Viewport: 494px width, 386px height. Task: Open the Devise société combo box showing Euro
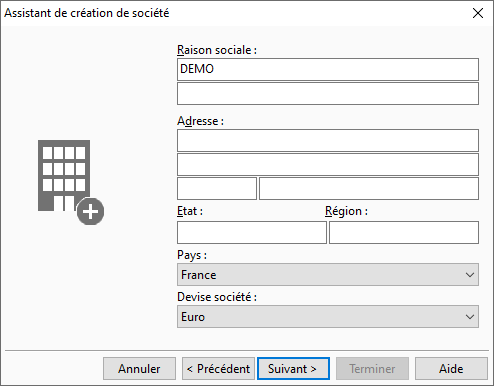(x=328, y=317)
